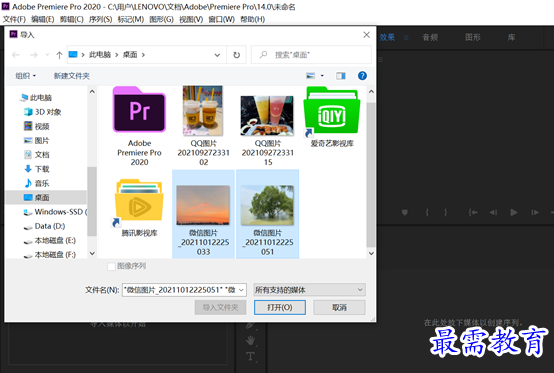Viewport: 554px width, 373px height.
Task: Go up one folder level
Action: tap(59, 55)
